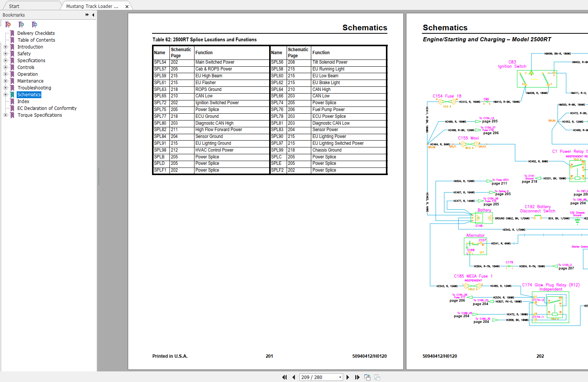
Task: Expand the Introduction bookmark node
Action: [x=5, y=47]
